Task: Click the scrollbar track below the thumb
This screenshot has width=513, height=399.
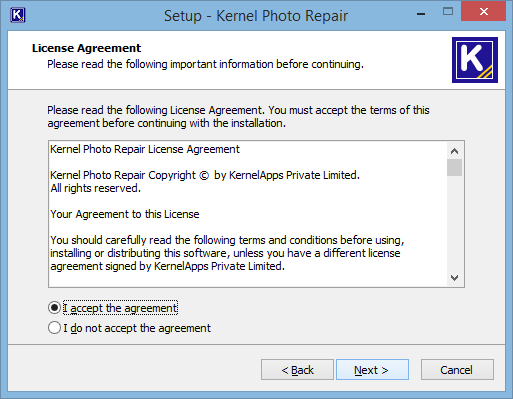Action: (454, 223)
